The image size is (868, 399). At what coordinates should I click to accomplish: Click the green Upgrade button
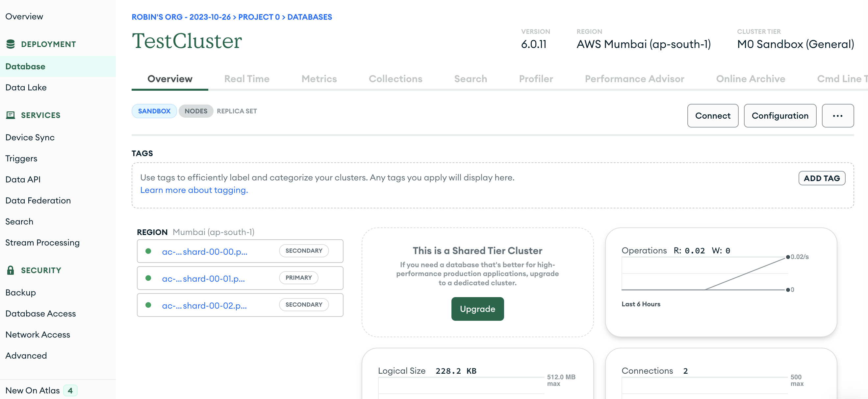[477, 309]
